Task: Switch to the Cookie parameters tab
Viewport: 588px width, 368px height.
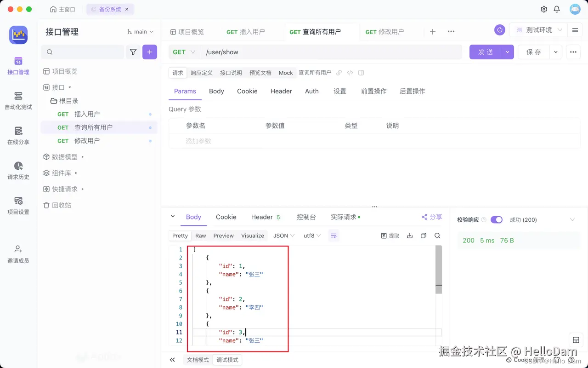Action: [x=247, y=91]
